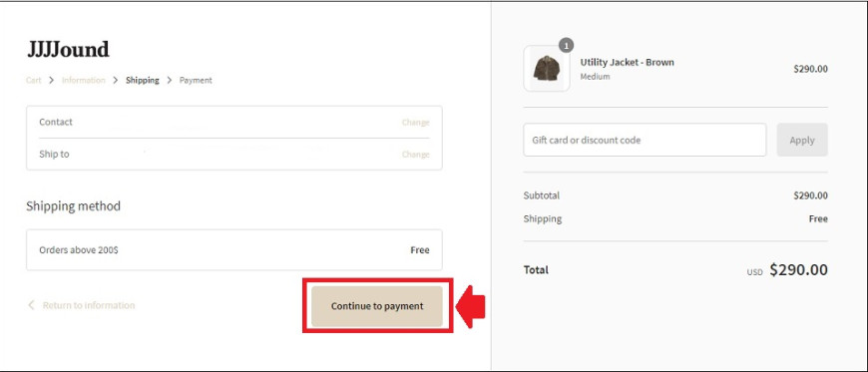The image size is (868, 372).
Task: Click the Continue to payment button
Action: pos(377,306)
